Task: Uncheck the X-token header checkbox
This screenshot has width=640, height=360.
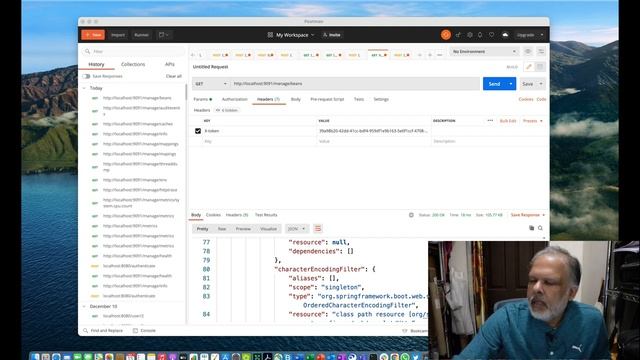Action: click(x=198, y=131)
